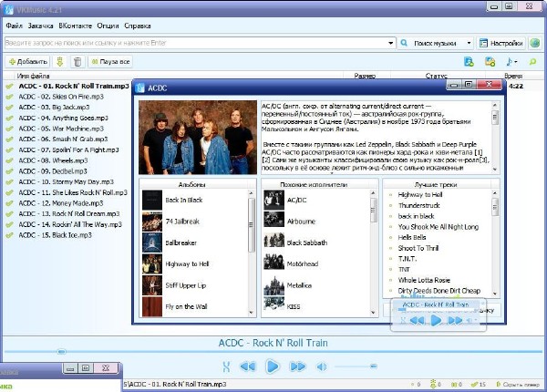
Task: Open the 'Закачка' menu
Action: 40,26
